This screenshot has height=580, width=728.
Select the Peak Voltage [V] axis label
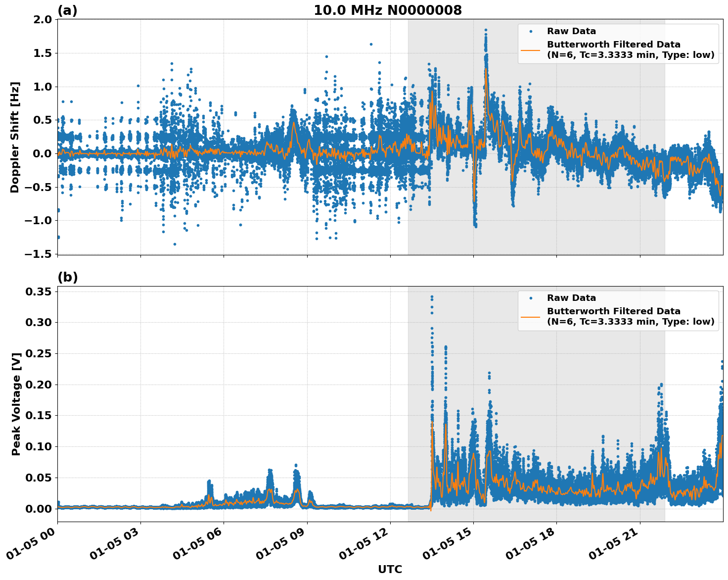pyautogui.click(x=16, y=402)
